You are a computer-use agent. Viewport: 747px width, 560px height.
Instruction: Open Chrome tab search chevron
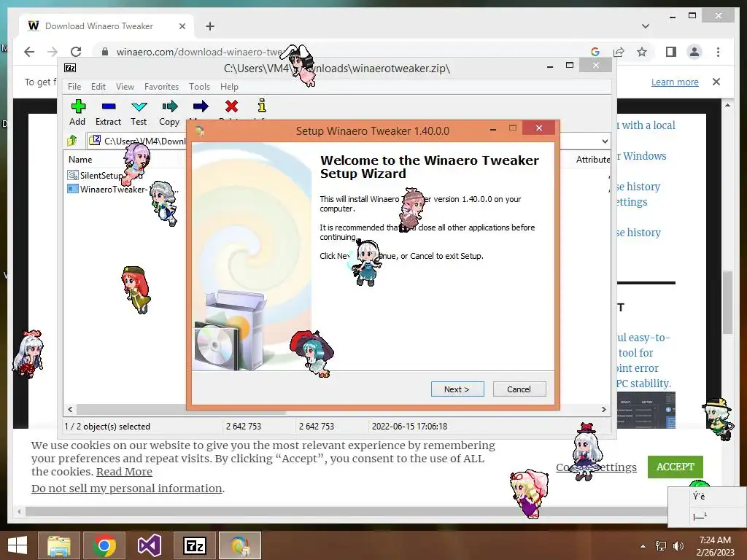coord(646,26)
